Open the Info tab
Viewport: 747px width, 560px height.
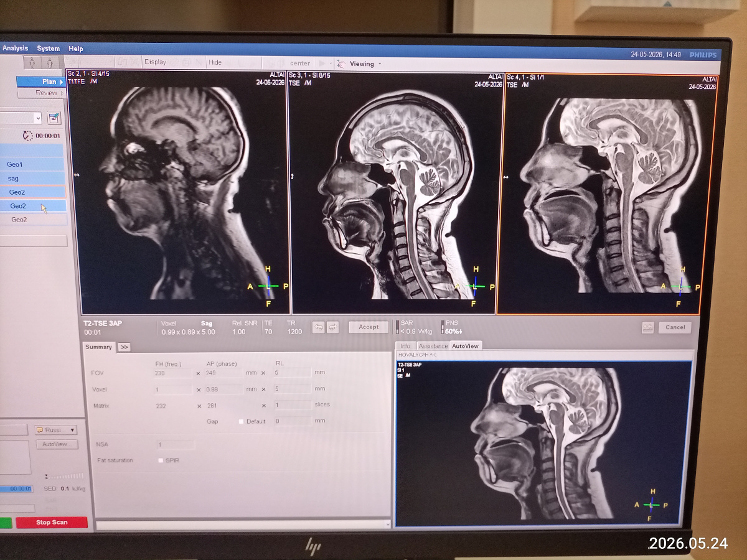pos(405,346)
